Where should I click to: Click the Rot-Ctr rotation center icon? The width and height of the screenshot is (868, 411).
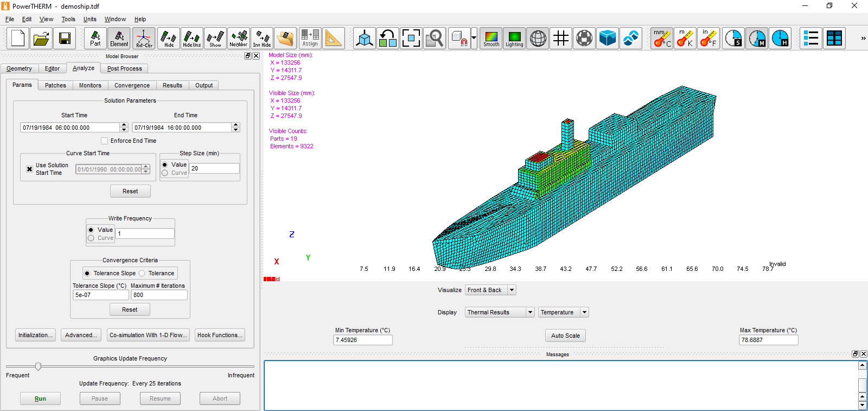point(144,39)
